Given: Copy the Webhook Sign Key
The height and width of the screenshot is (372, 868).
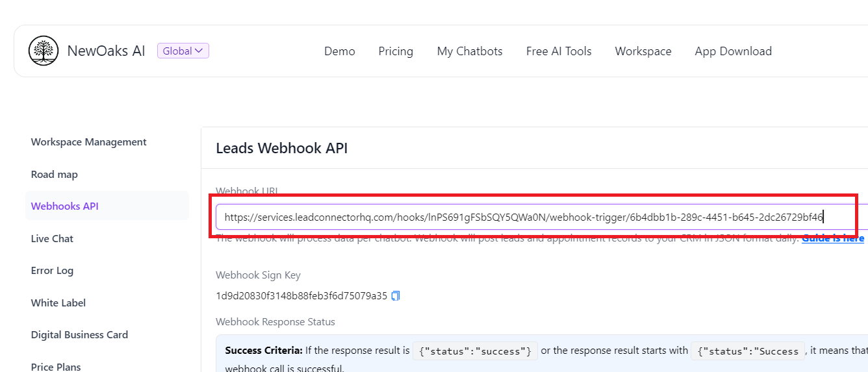Looking at the screenshot, I should 396,296.
